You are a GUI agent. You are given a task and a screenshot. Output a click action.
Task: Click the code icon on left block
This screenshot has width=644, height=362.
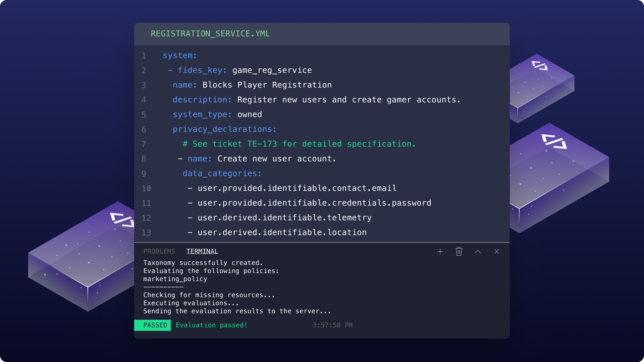[x=122, y=220]
